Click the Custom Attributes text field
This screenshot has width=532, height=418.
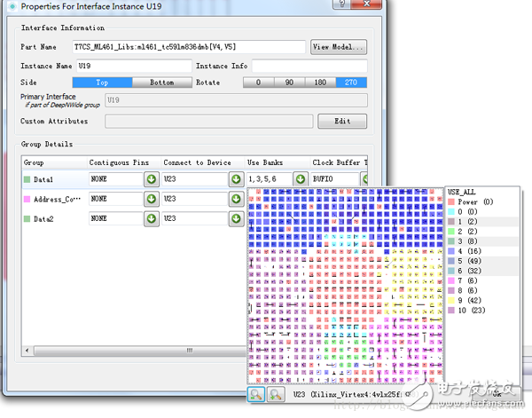209,122
